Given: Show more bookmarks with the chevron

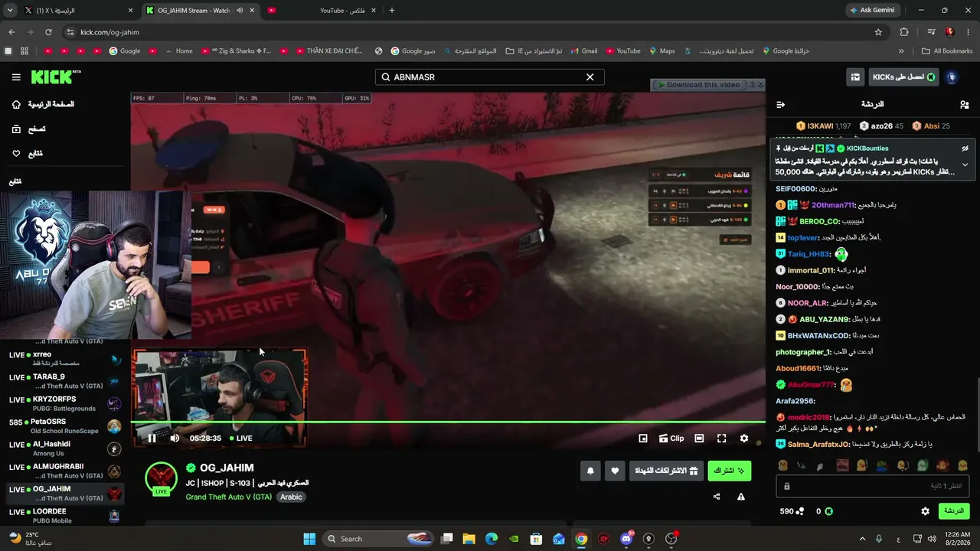Looking at the screenshot, I should [901, 51].
